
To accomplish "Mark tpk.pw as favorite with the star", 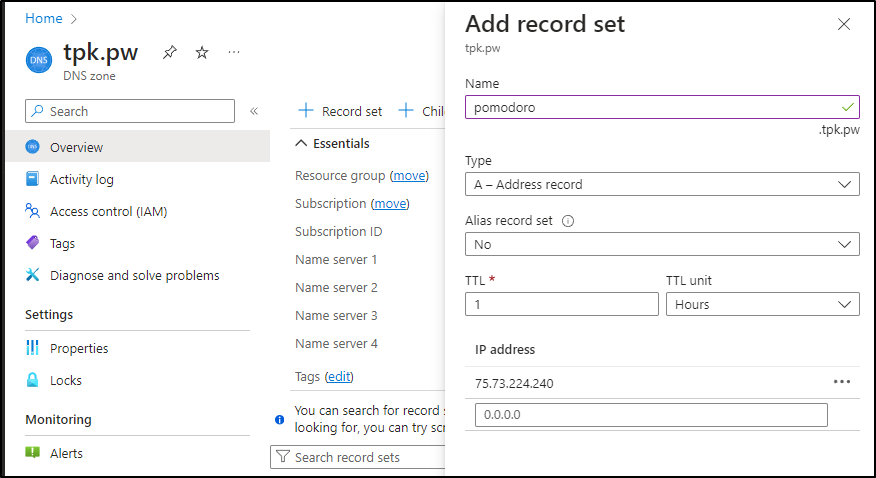I will tap(202, 53).
